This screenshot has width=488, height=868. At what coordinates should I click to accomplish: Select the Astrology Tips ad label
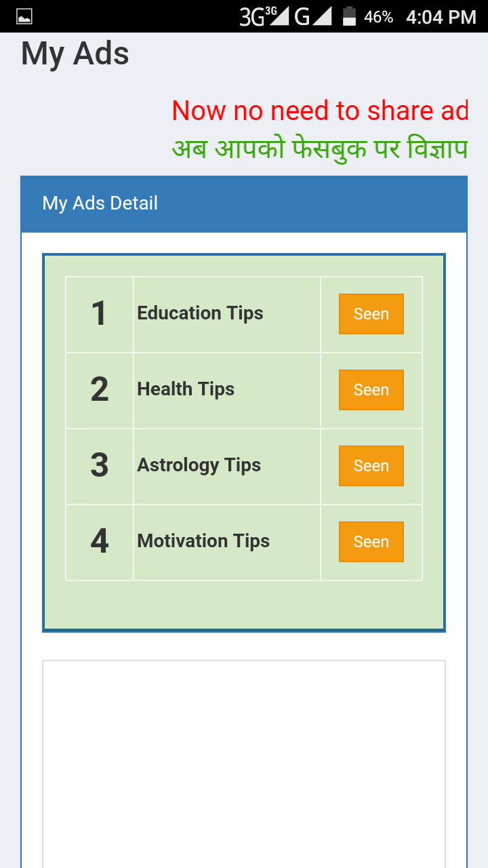[199, 465]
